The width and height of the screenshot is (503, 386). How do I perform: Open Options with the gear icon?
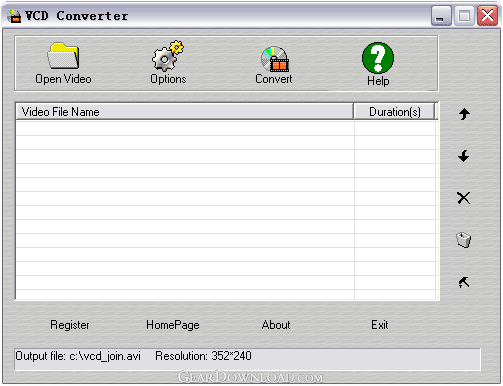168,56
